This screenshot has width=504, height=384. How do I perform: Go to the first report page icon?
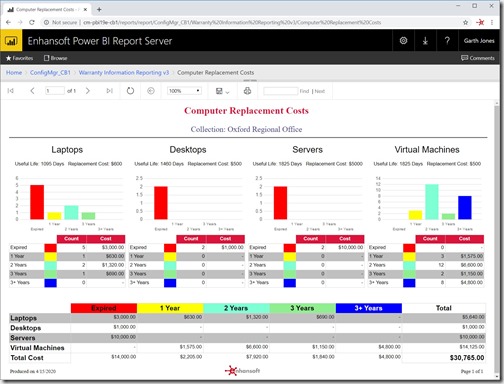10,91
